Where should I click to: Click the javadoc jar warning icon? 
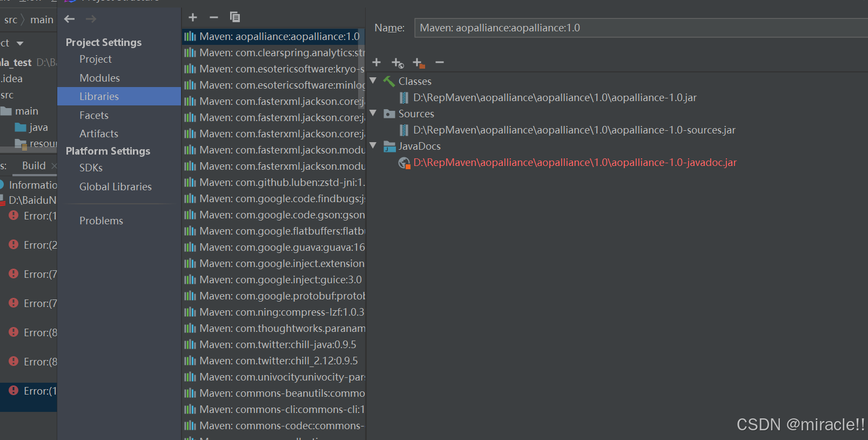point(404,163)
